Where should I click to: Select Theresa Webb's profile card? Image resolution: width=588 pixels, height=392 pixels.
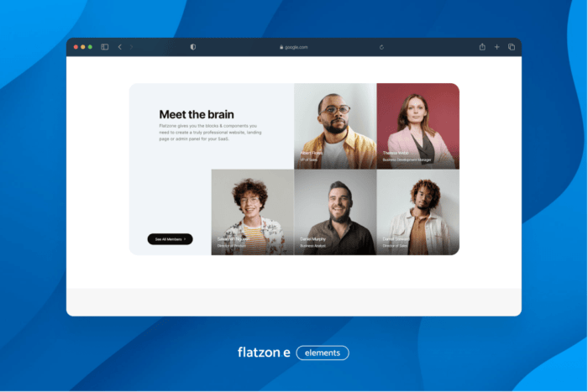click(417, 126)
